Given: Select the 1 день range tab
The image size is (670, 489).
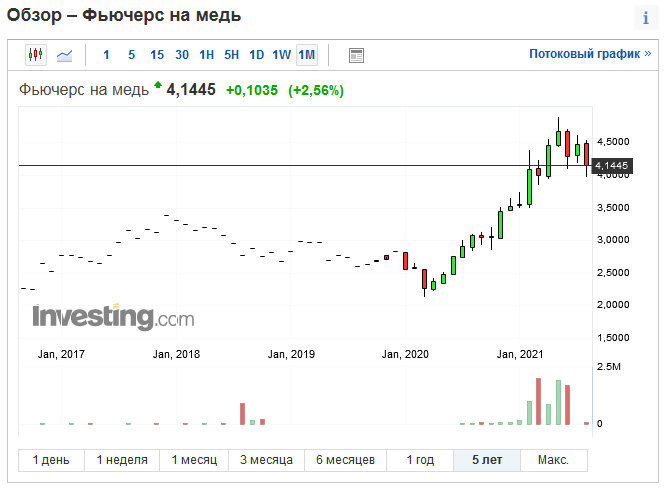Looking at the screenshot, I should coord(51,460).
